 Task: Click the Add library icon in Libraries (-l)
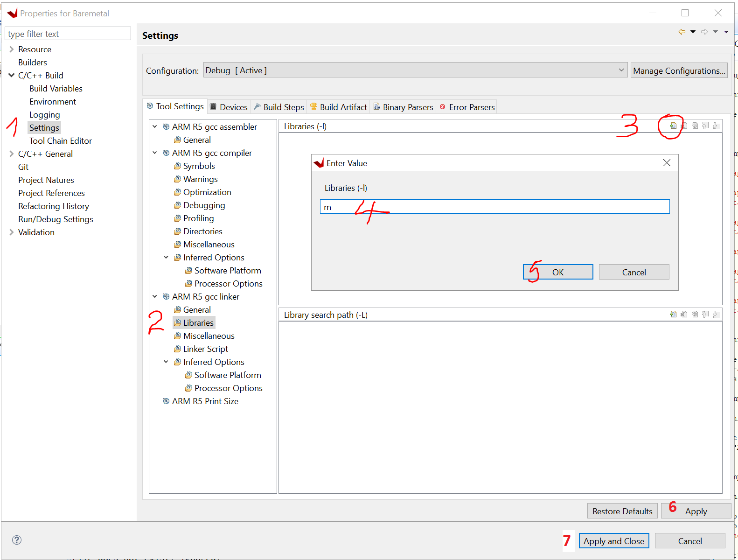[x=673, y=126]
